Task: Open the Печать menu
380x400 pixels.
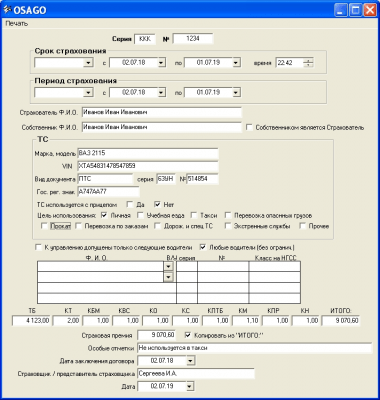Action: pos(17,24)
